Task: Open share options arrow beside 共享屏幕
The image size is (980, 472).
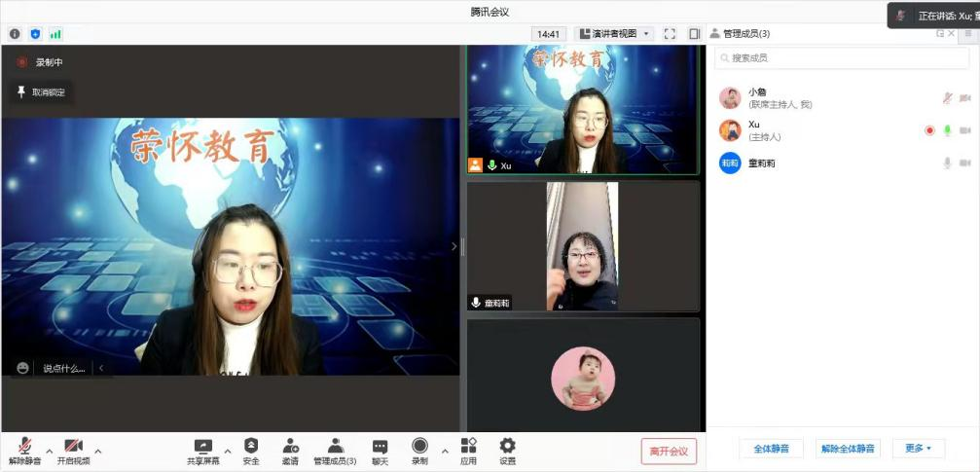Action: click(227, 451)
